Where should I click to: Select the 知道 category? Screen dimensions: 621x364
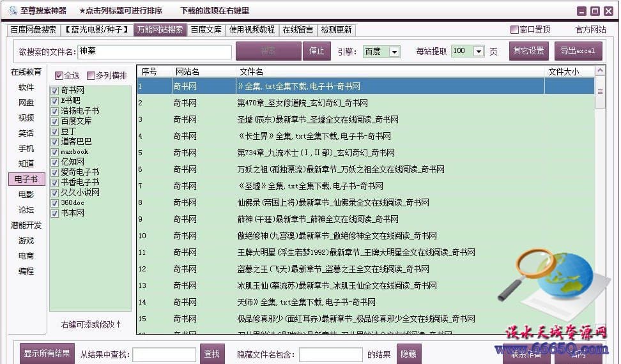pos(26,163)
